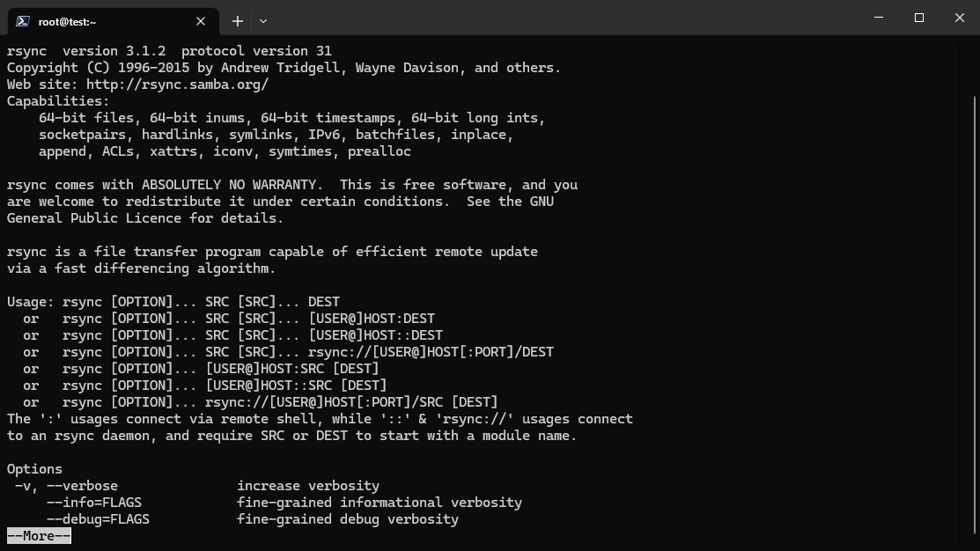This screenshot has height=551, width=980.
Task: Open a new tab with the plus icon
Action: tap(238, 21)
